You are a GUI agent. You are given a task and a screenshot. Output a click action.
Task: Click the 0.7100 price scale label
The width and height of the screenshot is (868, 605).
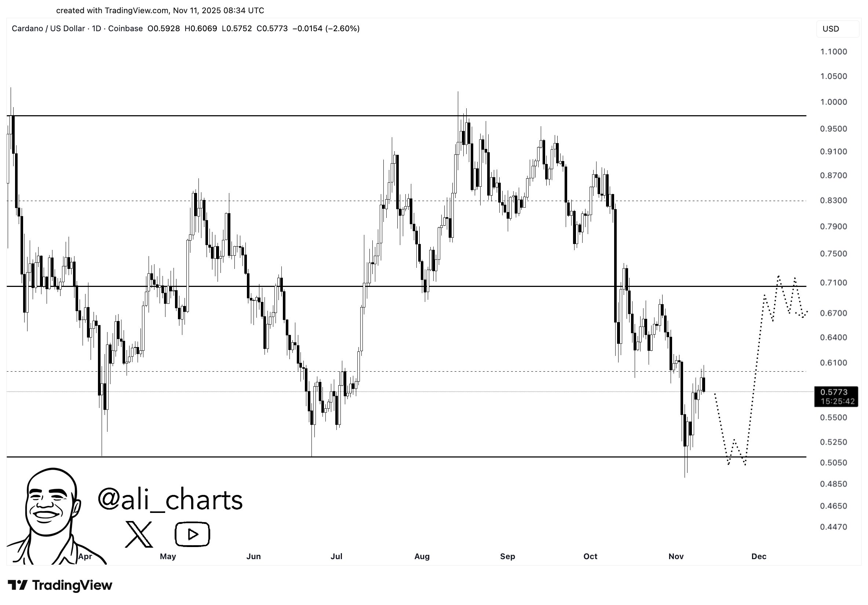[833, 283]
